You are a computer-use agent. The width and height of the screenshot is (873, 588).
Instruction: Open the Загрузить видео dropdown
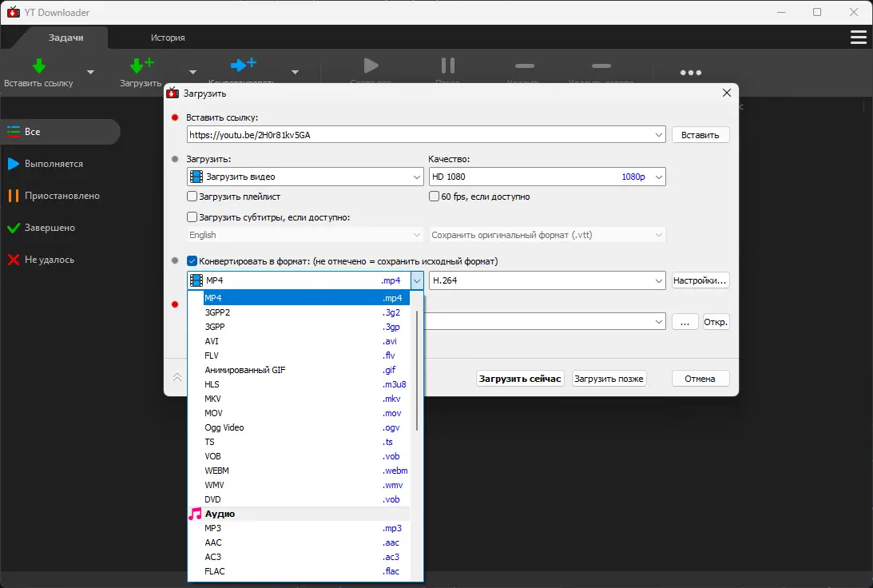tap(418, 177)
